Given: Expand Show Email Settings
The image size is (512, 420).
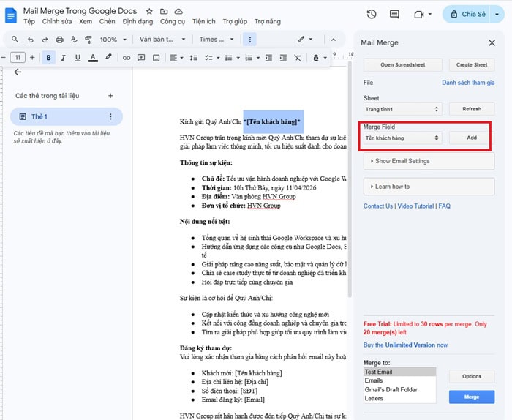Looking at the screenshot, I should pos(429,161).
